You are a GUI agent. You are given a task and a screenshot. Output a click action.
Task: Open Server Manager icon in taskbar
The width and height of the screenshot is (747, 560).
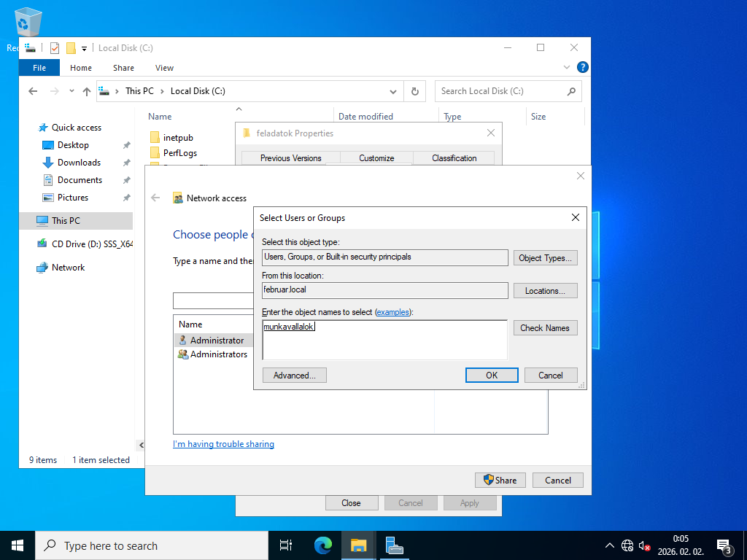[393, 545]
